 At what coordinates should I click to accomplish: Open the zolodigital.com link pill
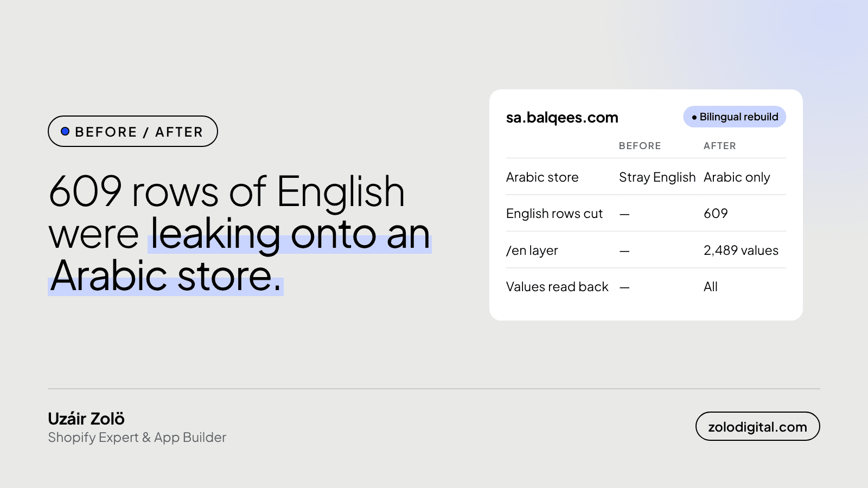757,427
